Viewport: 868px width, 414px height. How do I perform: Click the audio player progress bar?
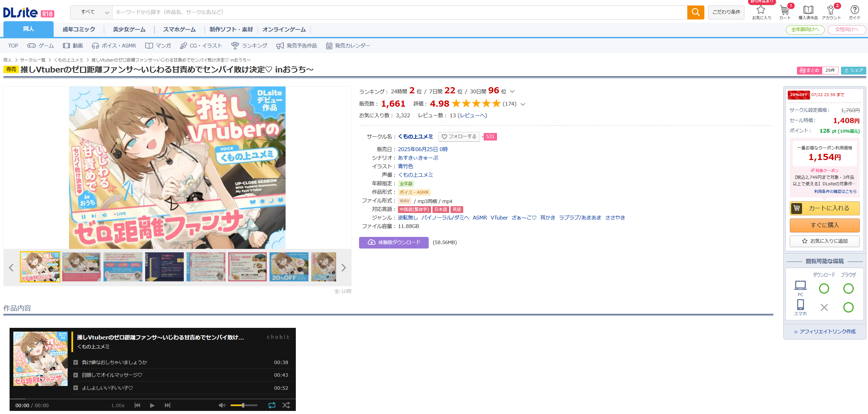[x=153, y=399]
